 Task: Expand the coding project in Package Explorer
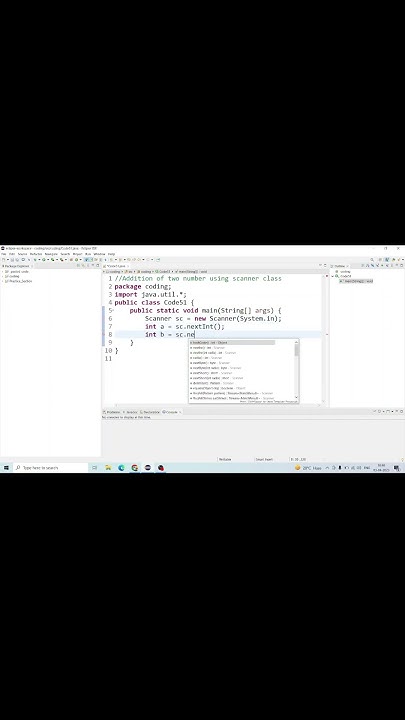point(3,276)
